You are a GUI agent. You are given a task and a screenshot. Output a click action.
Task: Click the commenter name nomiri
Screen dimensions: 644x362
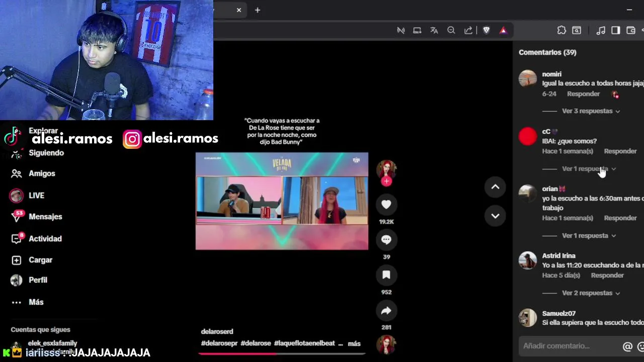click(x=551, y=74)
